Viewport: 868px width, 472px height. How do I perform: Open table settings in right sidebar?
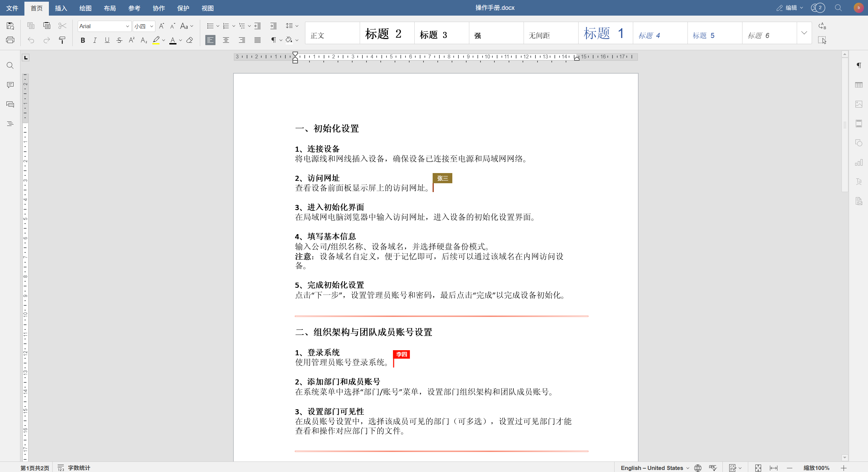(x=858, y=85)
